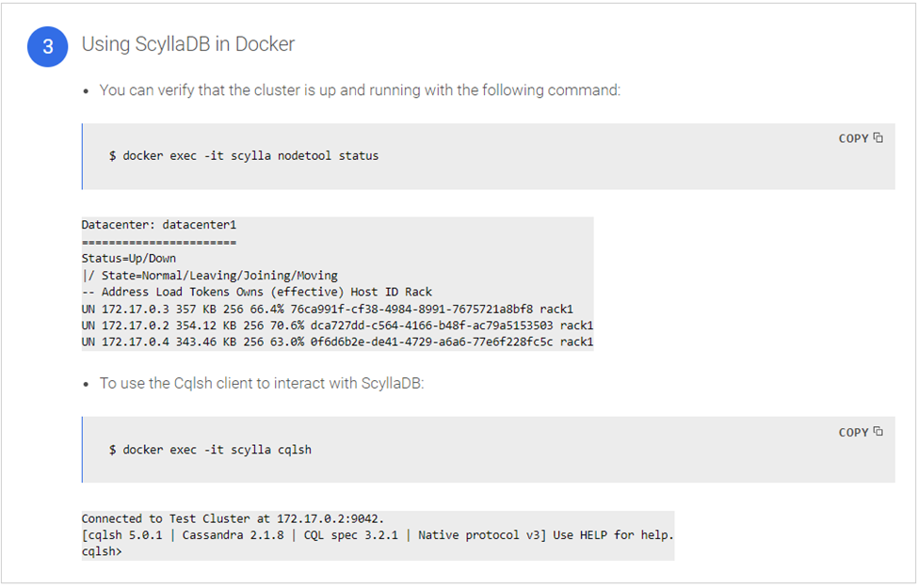918x588 pixels.
Task: Click the sentence about verifying the cluster
Action: (x=360, y=91)
